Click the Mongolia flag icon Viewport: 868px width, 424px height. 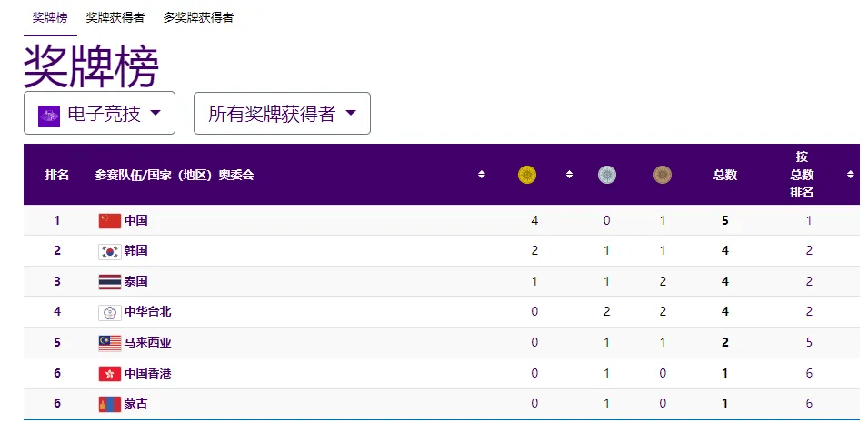click(110, 404)
